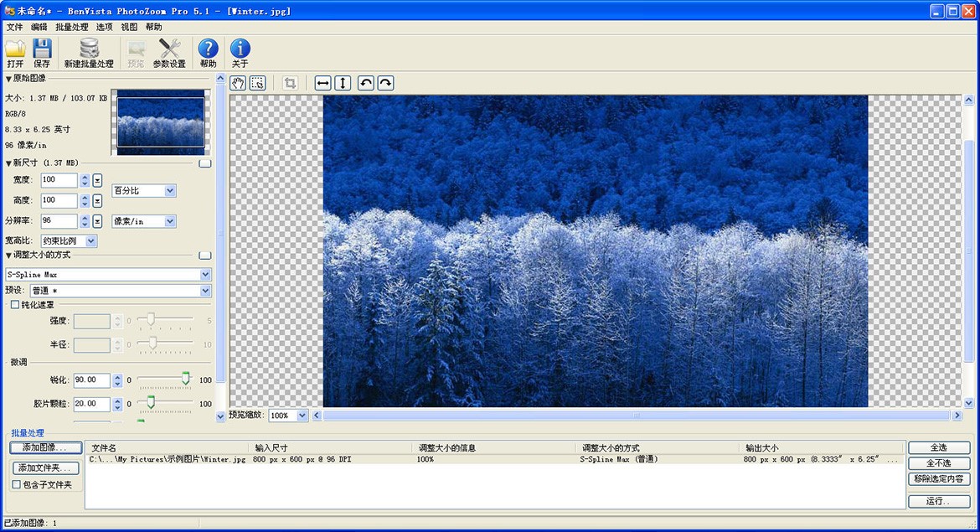This screenshot has height=532, width=980.
Task: Click the preview horizontal scrollbar right arrow
Action: click(x=957, y=415)
